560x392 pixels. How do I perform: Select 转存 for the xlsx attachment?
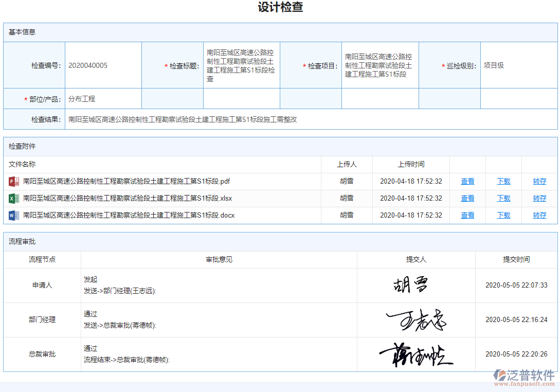pyautogui.click(x=539, y=198)
